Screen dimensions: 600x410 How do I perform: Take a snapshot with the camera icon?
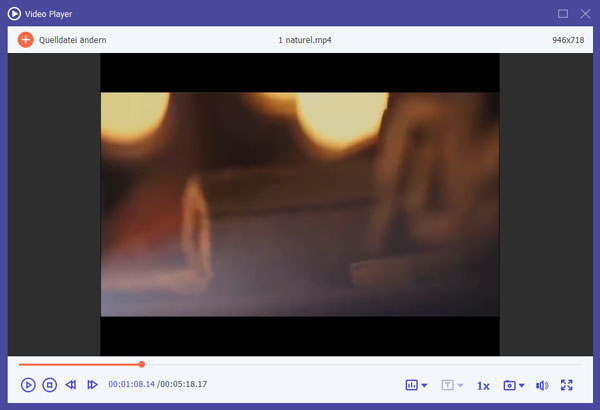pos(509,385)
